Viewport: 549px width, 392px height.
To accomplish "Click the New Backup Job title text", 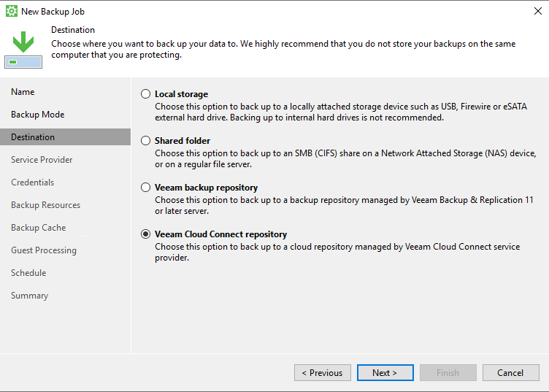I will (53, 12).
